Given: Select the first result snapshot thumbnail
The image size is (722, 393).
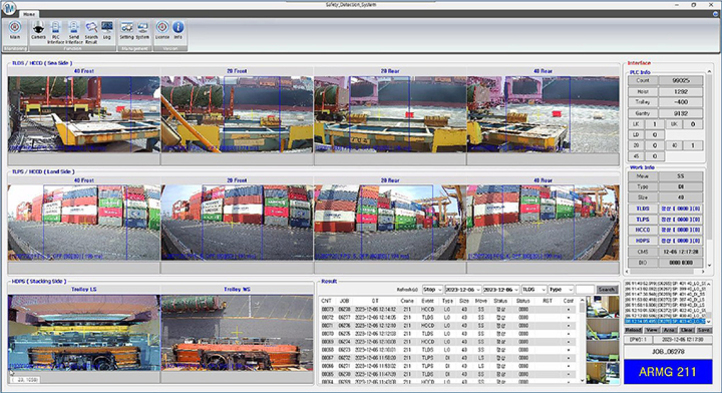Looking at the screenshot, I should [603, 307].
